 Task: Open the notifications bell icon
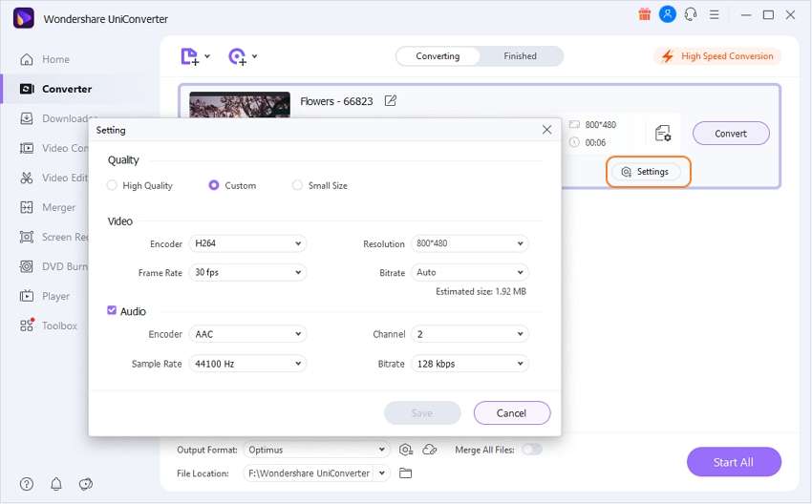point(56,484)
